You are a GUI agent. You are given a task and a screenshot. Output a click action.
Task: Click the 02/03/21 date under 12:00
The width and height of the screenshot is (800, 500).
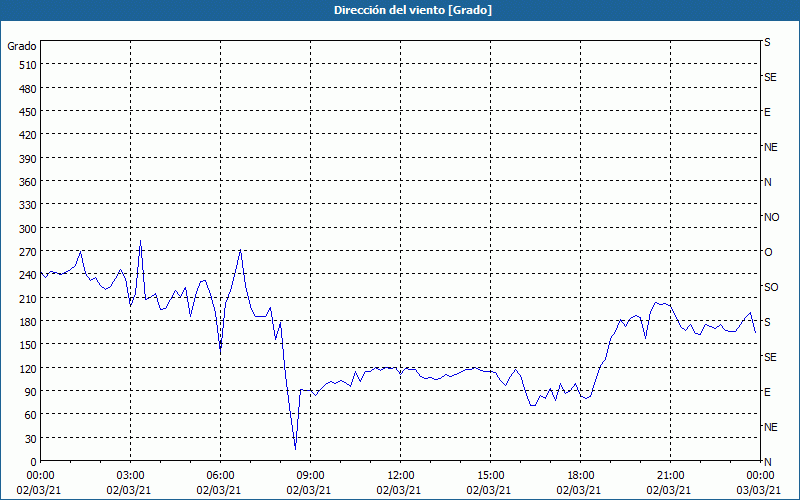tap(398, 490)
